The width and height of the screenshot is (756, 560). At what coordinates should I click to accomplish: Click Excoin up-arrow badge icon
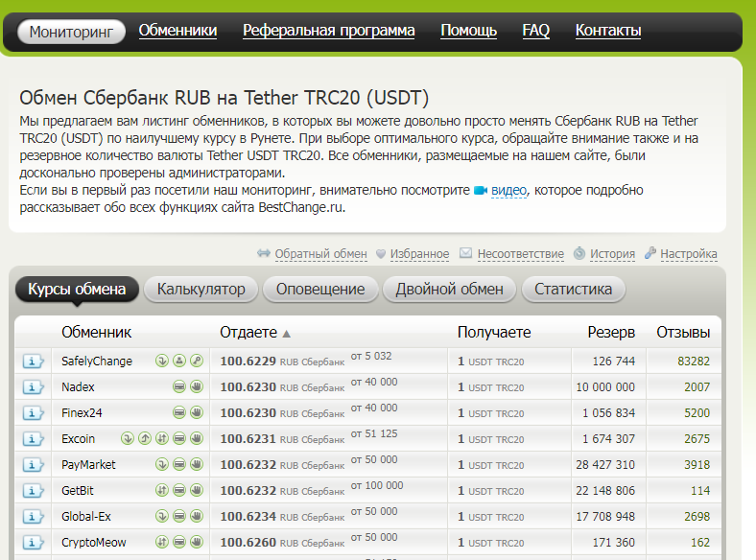[145, 438]
